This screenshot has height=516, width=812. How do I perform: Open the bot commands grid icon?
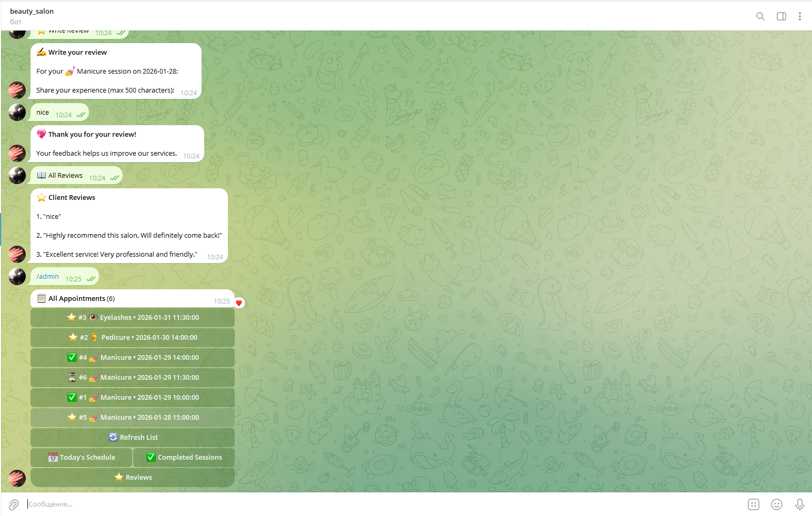753,504
